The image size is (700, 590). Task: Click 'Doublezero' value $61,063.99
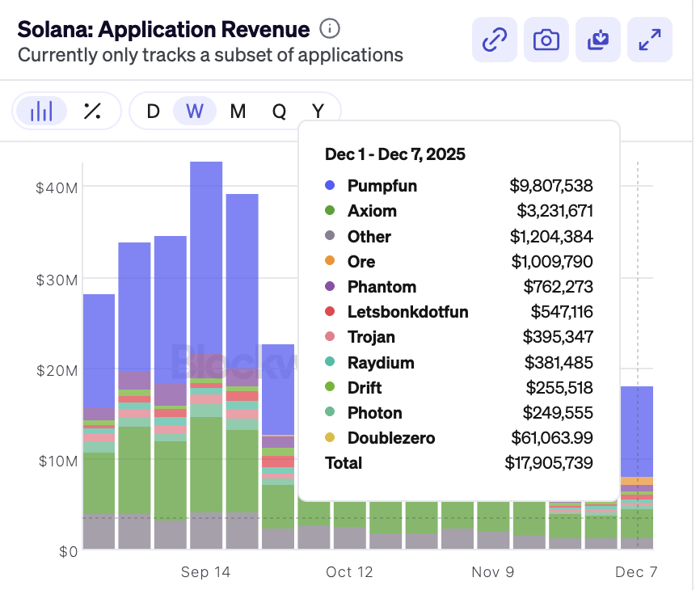pos(552,438)
